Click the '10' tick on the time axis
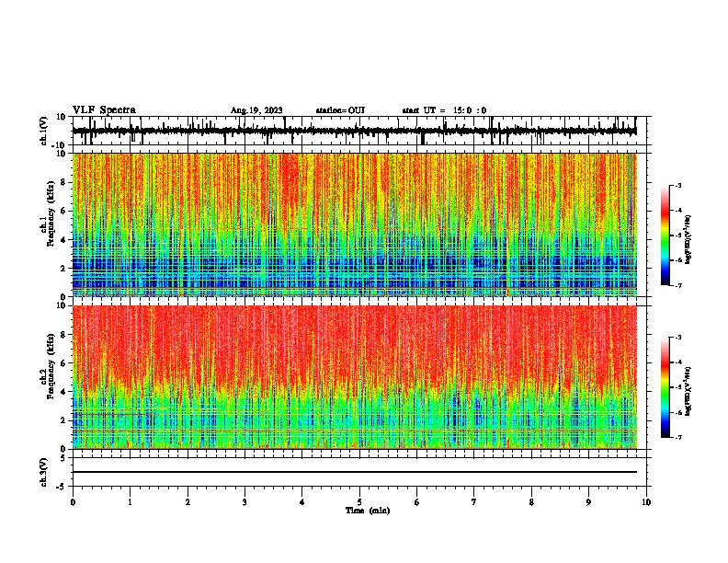This screenshot has width=728, height=563. pos(646,502)
